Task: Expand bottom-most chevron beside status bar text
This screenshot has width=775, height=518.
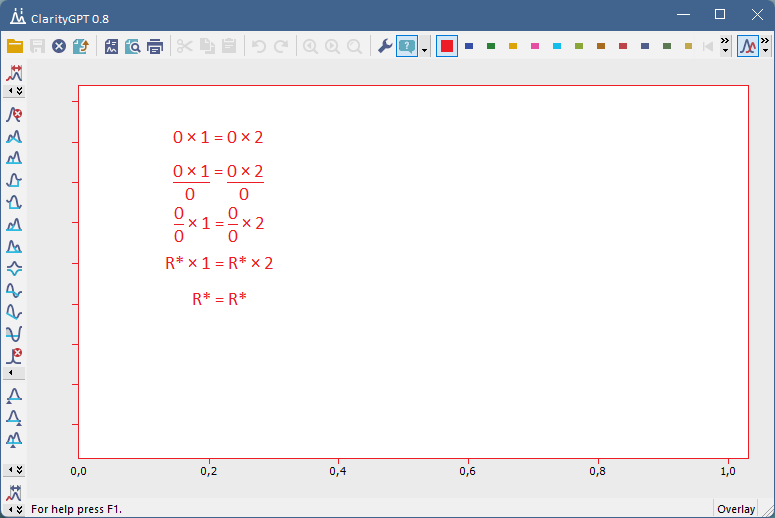Action: tap(19, 509)
